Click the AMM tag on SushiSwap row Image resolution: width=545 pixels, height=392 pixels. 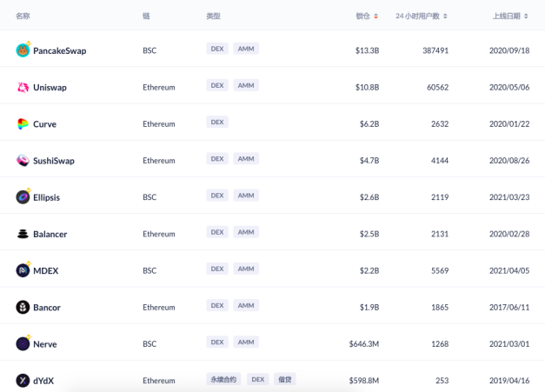click(x=246, y=159)
